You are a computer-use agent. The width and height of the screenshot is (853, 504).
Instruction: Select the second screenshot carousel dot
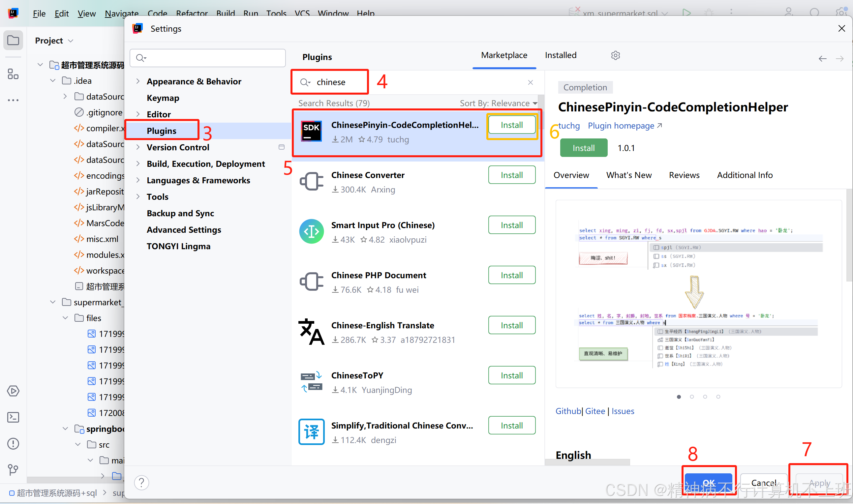tap(692, 397)
